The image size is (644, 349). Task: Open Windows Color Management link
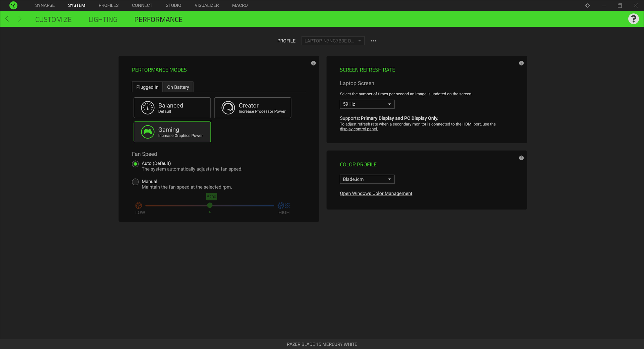[x=376, y=193]
